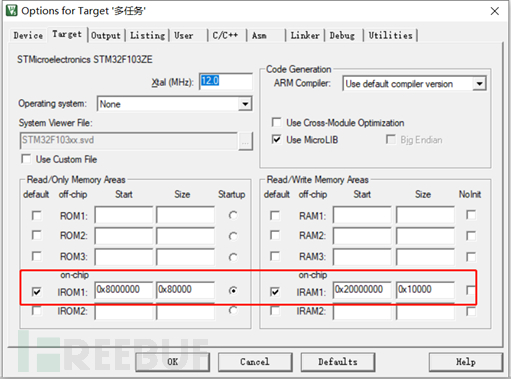The image size is (511, 379).
Task: Select the ROM3 Startup radio button
Action: 233,257
